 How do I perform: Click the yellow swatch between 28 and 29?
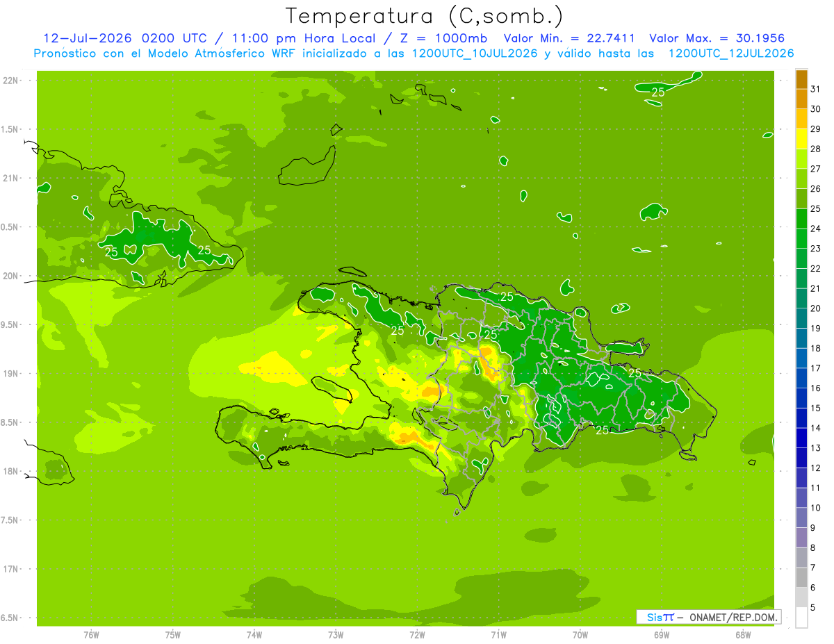(801, 138)
